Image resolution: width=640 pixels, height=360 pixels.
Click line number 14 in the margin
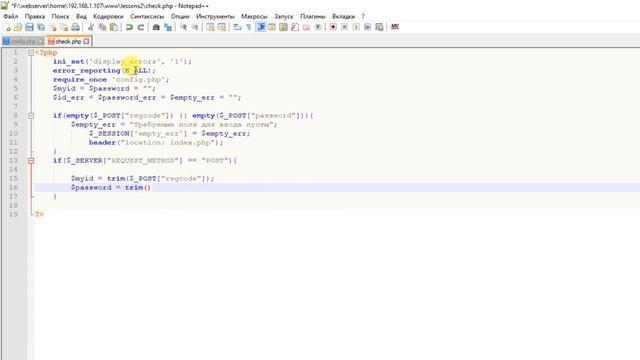tap(13, 169)
